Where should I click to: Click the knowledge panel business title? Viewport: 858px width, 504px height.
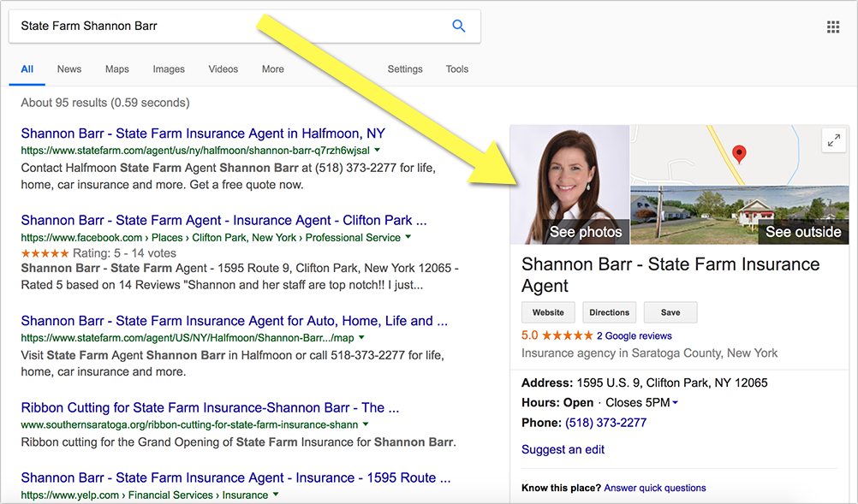(x=670, y=275)
